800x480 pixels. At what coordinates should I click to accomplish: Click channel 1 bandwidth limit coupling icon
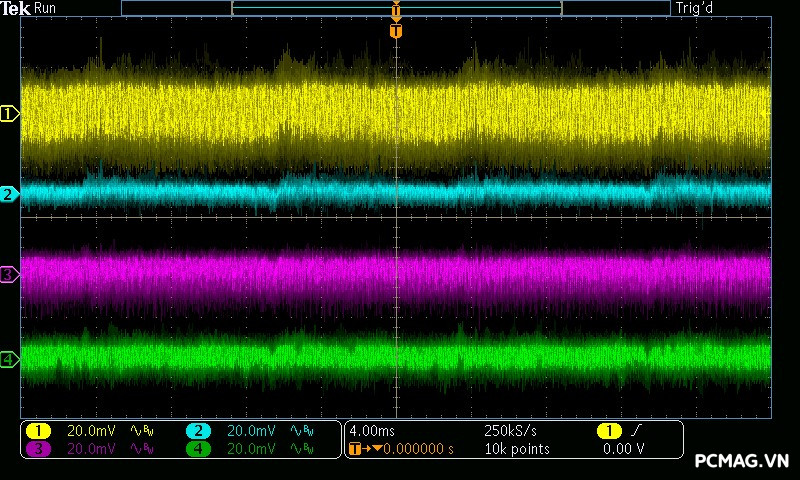point(143,431)
